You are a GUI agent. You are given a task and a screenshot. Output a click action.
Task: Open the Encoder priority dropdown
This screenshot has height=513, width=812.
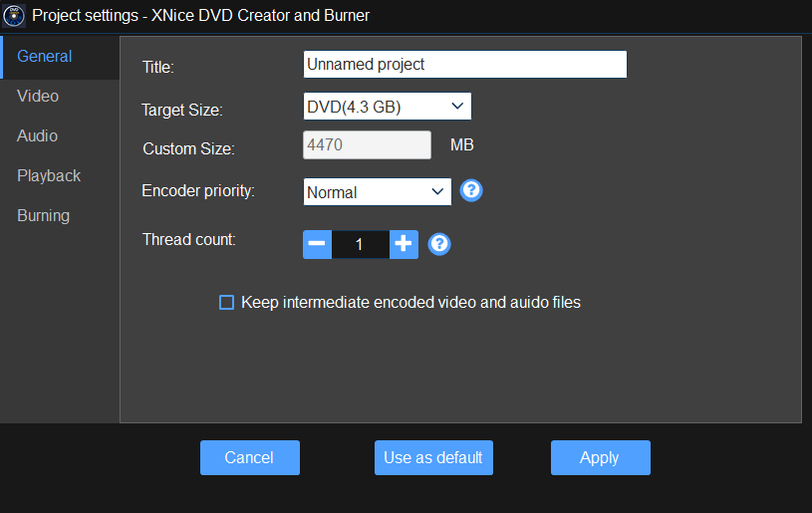pos(377,192)
